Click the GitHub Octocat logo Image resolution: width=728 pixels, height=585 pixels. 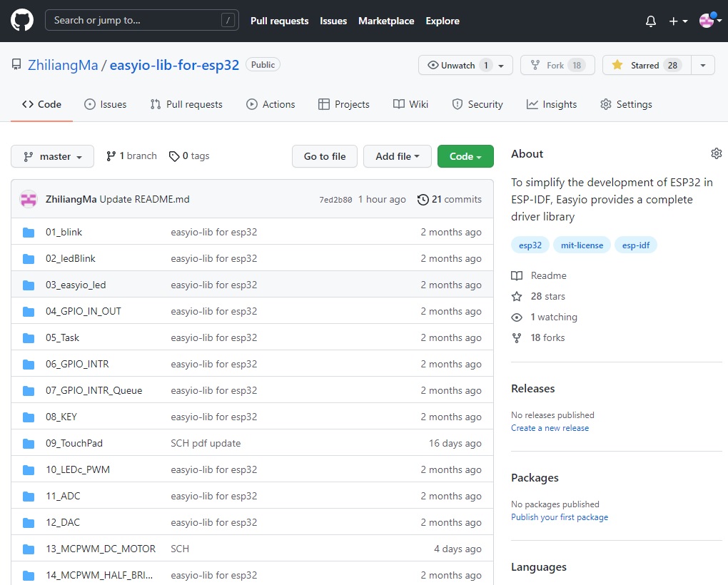coord(22,21)
